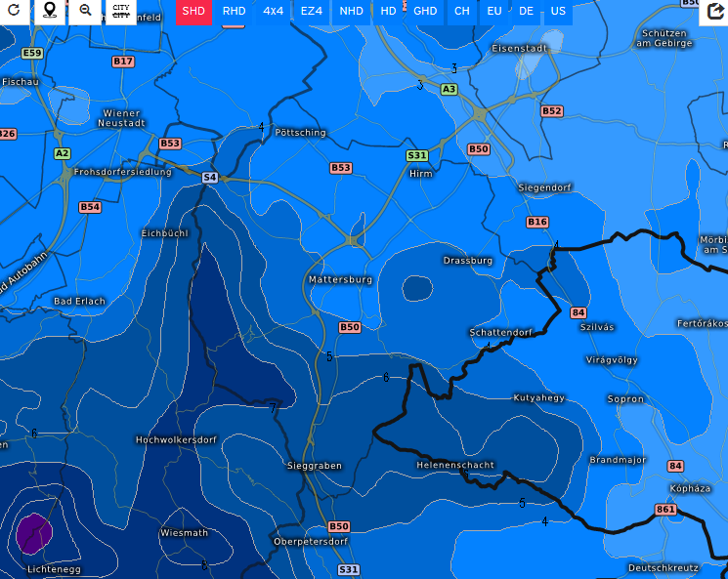Switch to the US region

point(558,12)
